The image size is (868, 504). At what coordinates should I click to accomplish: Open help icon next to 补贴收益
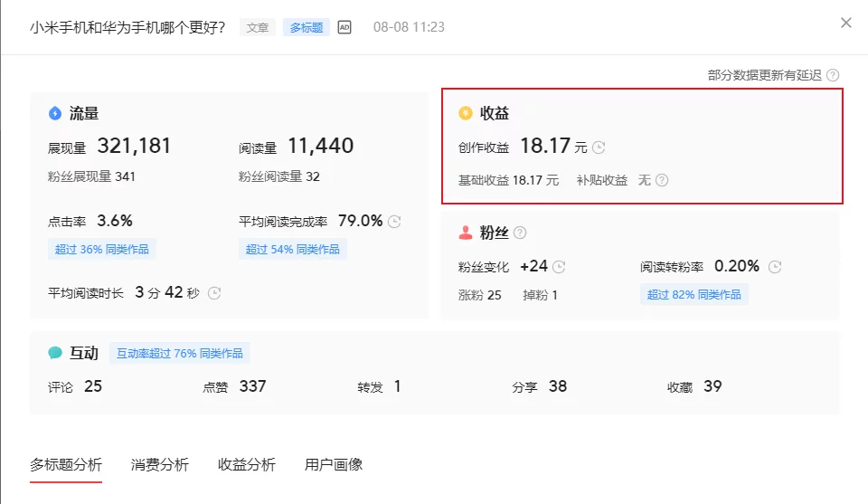click(x=662, y=180)
